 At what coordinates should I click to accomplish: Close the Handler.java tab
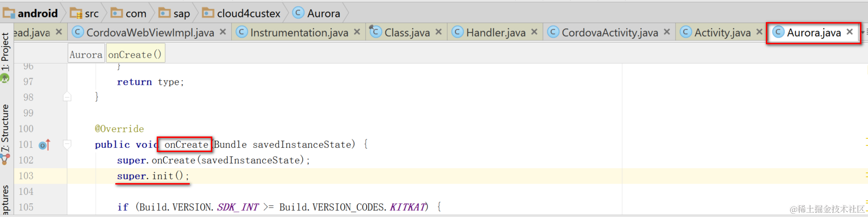(x=534, y=32)
